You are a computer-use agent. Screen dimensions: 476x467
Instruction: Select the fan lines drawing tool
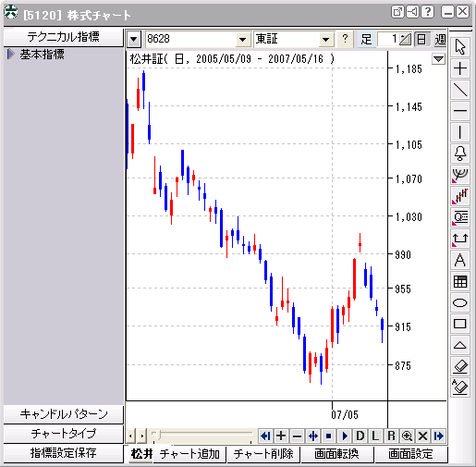click(460, 175)
